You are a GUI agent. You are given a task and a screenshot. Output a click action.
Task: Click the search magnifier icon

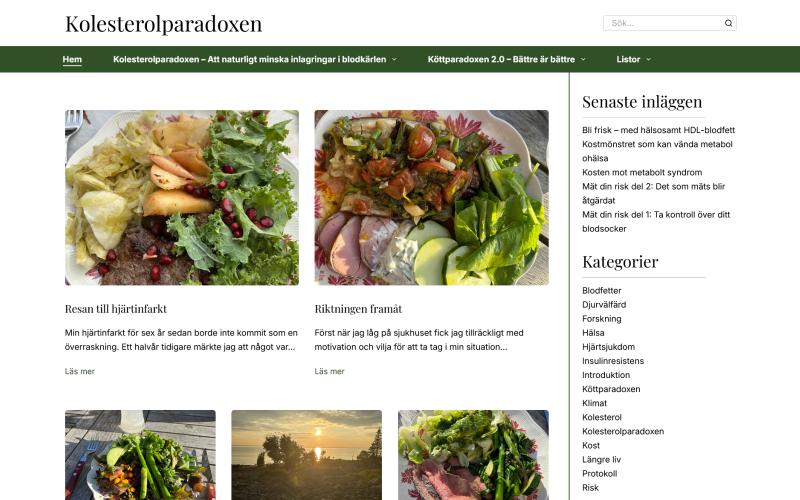point(728,23)
